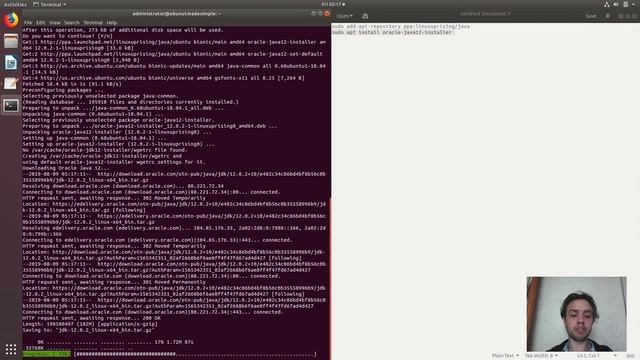Open the Text Editor dock icon
The image size is (640, 360).
tap(11, 84)
